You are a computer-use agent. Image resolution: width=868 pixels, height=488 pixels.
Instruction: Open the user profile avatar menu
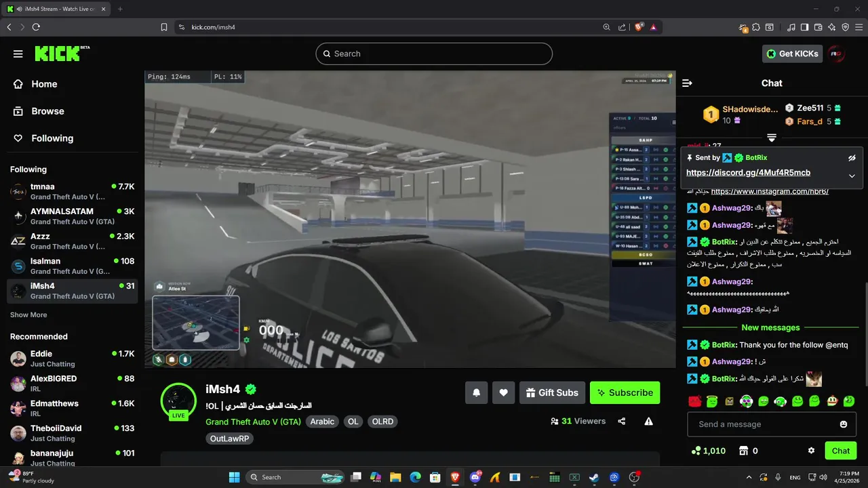click(837, 54)
